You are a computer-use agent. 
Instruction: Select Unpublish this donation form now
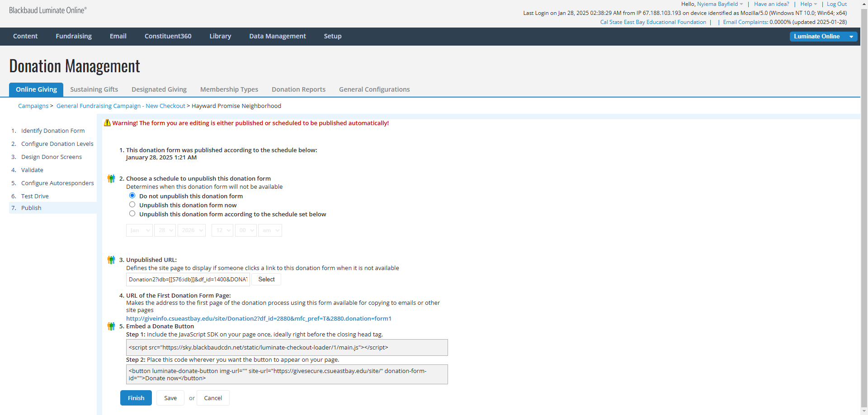coord(132,205)
